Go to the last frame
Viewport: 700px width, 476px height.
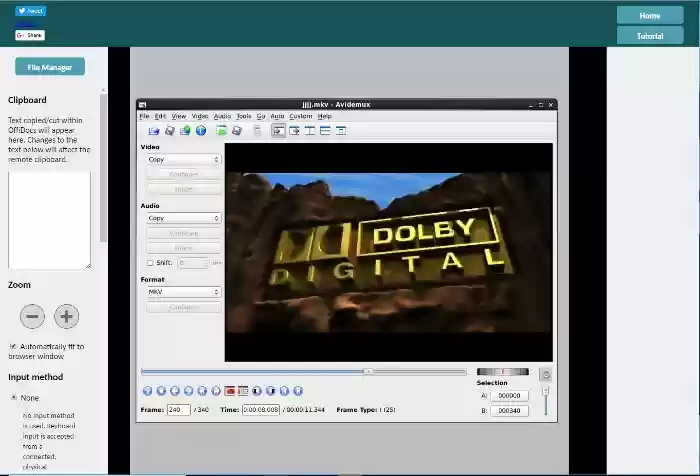[x=298, y=391]
